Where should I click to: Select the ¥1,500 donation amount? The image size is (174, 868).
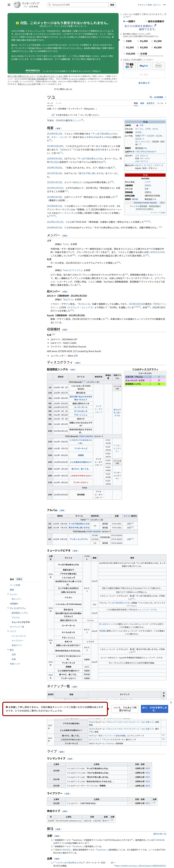point(152,41)
